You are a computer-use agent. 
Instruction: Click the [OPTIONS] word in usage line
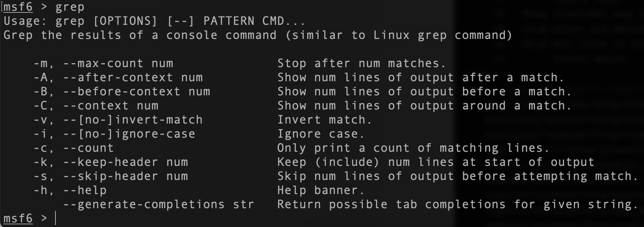coord(125,21)
